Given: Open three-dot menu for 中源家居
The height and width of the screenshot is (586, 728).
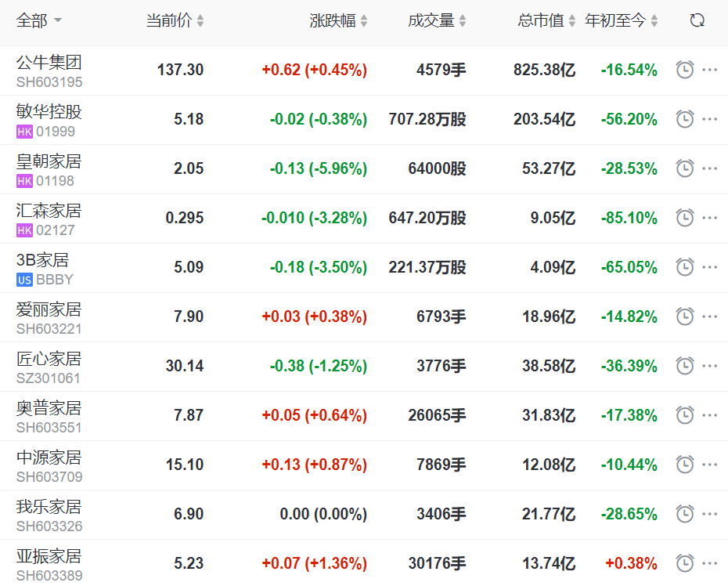Looking at the screenshot, I should (710, 465).
